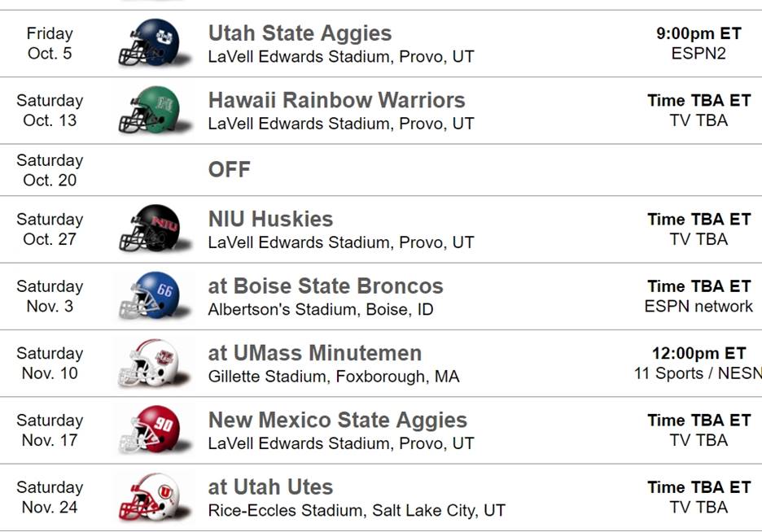762x532 pixels.
Task: Open the at Boise State Broncos game
Action: (x=326, y=286)
